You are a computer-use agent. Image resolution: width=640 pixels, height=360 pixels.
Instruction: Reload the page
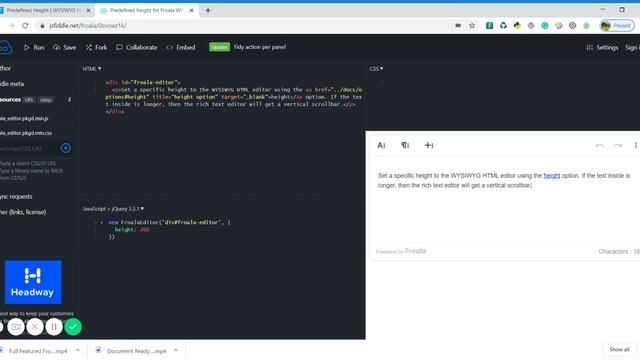click(x=25, y=25)
